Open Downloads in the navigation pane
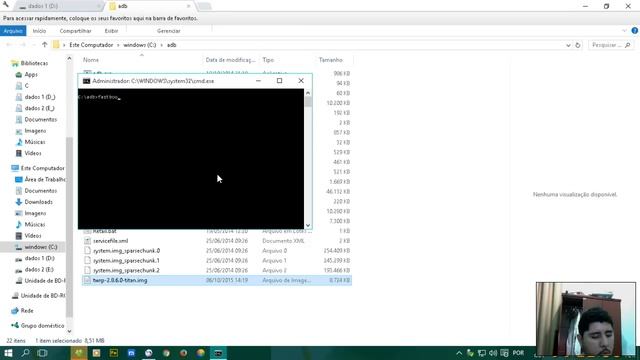Image resolution: width=640 pixels, height=360 pixels. (x=38, y=202)
